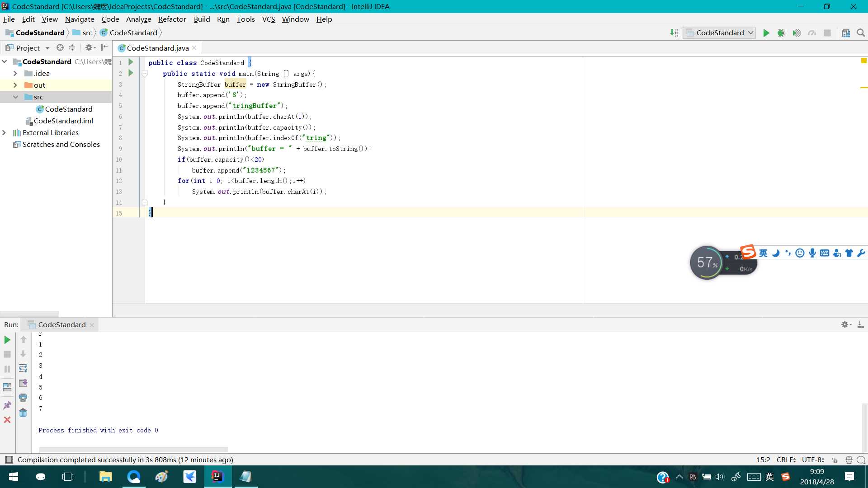Toggle file read-only lock icon in status bar
Image resolution: width=868 pixels, height=488 pixels.
835,460
